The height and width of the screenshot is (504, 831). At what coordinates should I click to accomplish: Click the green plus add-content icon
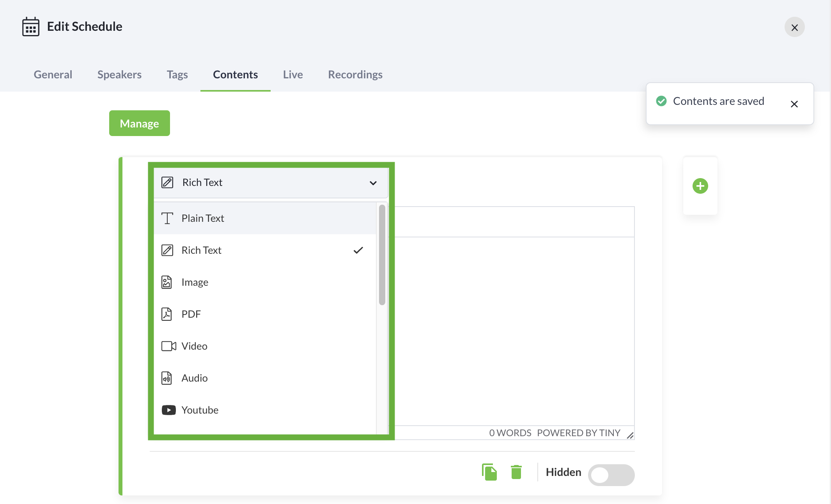tap(700, 186)
